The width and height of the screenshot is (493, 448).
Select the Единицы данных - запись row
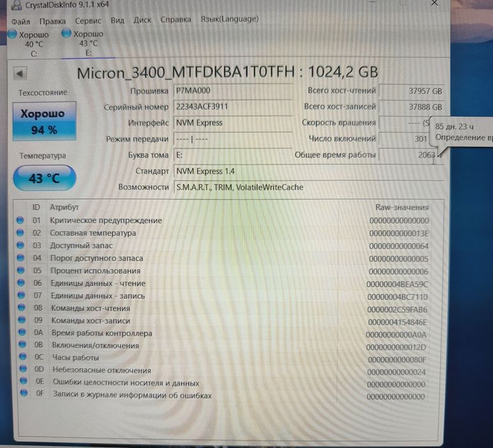point(223,296)
